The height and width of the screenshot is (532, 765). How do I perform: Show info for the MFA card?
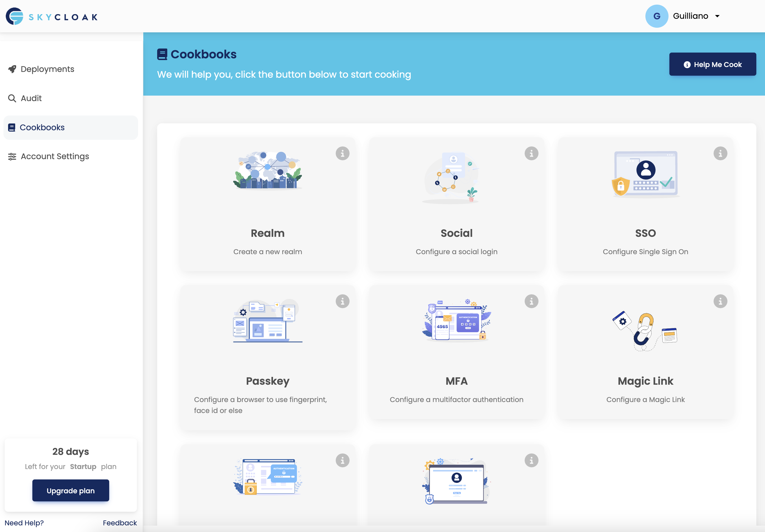click(x=531, y=302)
